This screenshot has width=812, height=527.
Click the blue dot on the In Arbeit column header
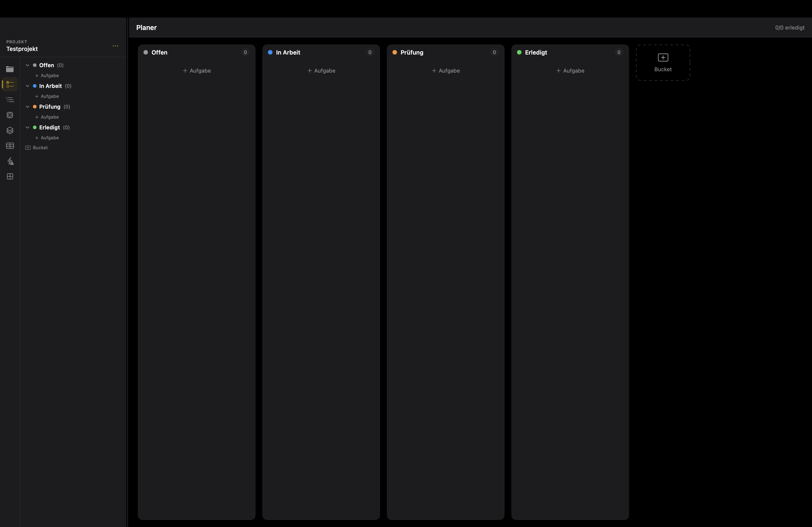(x=270, y=53)
